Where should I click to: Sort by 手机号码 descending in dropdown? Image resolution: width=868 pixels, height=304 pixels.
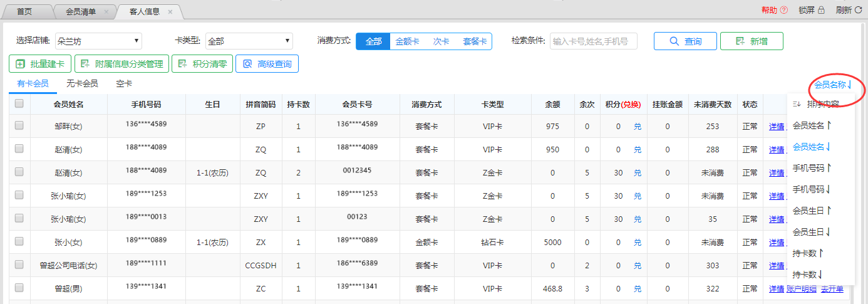click(x=812, y=189)
